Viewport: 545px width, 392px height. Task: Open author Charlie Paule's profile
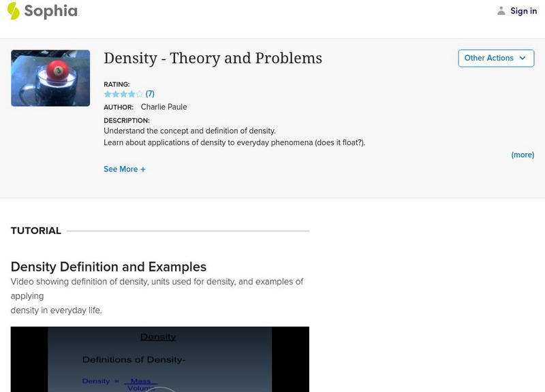point(163,107)
